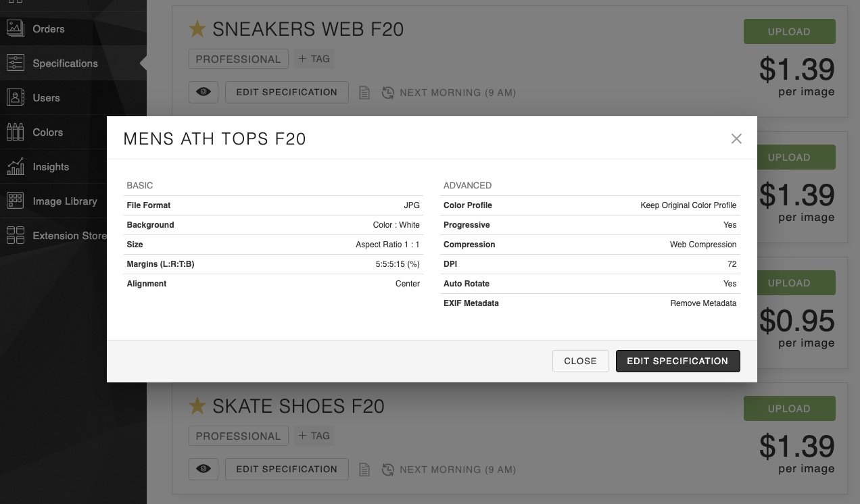Image resolution: width=860 pixels, height=504 pixels.
Task: Open Image Library in sidebar menu
Action: (x=65, y=201)
